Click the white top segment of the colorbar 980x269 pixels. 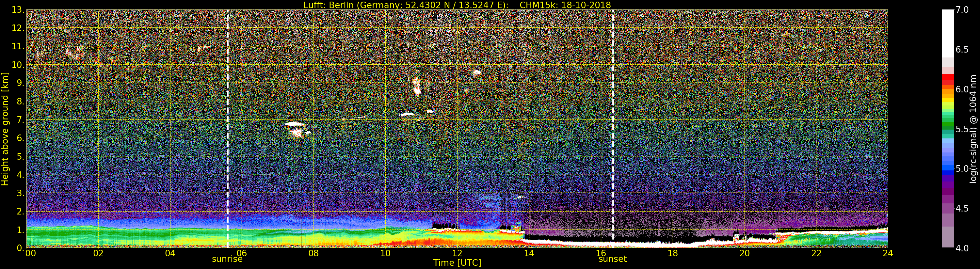[948, 34]
